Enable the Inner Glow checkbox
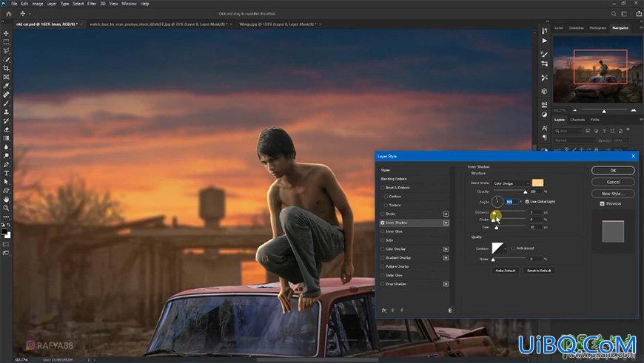Screen dimensions: 644x363 383,231
